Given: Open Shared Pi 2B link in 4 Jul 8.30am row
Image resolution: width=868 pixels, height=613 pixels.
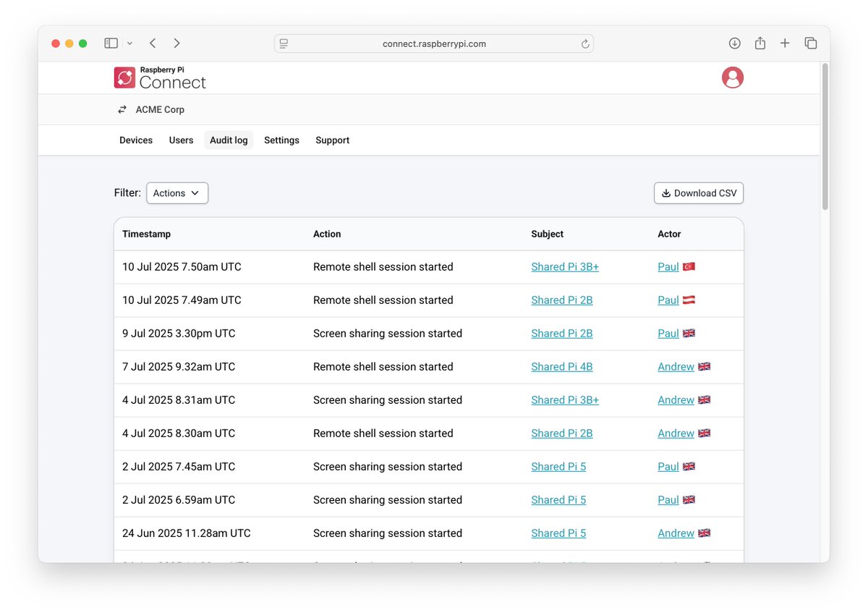Looking at the screenshot, I should [562, 434].
